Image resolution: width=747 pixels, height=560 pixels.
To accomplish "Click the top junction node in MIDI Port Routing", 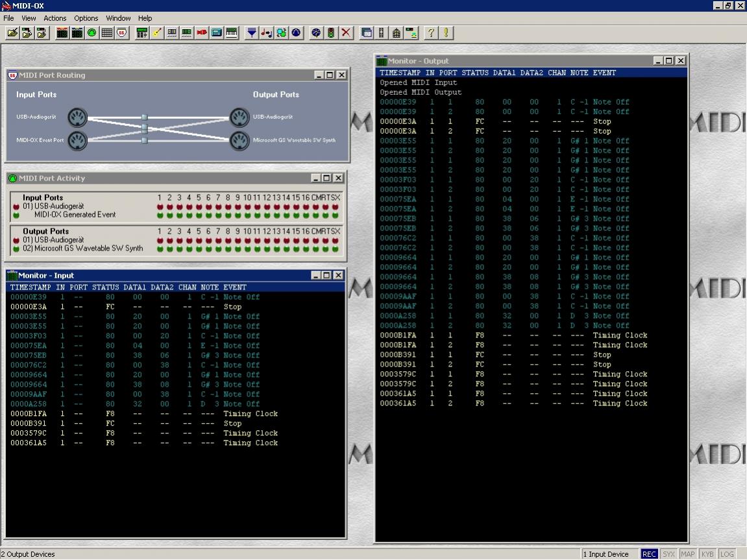I will point(144,117).
